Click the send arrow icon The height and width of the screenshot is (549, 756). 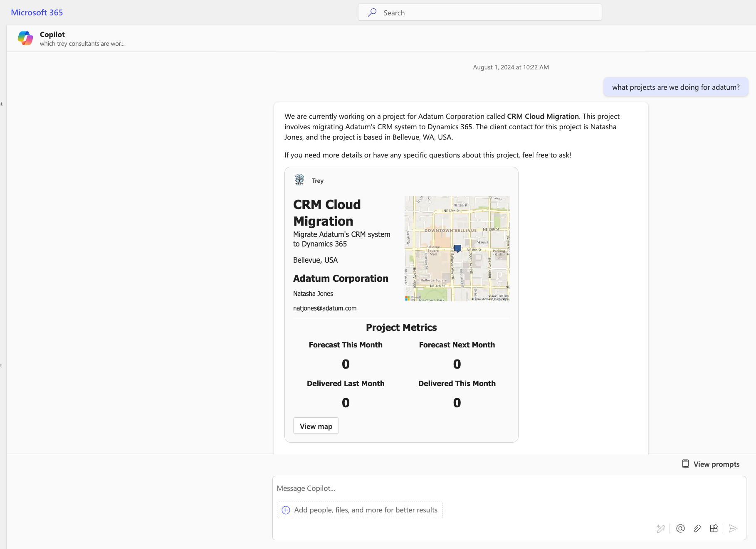click(733, 528)
